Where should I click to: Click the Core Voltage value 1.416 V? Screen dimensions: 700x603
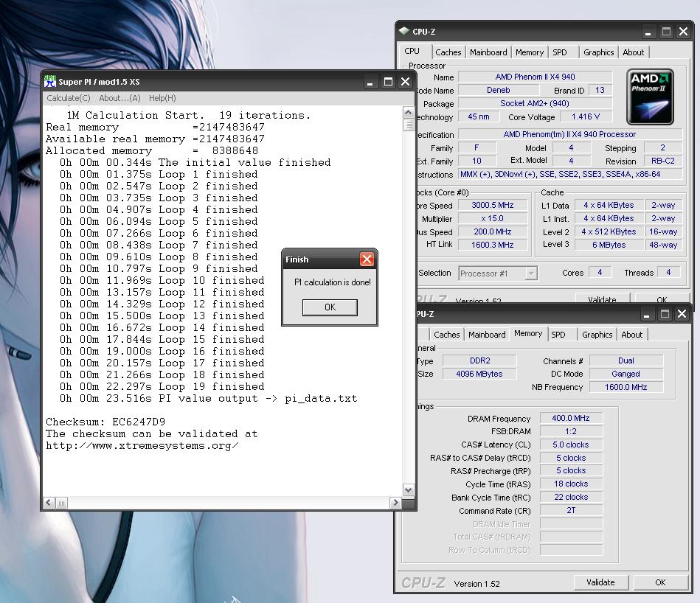tap(585, 117)
